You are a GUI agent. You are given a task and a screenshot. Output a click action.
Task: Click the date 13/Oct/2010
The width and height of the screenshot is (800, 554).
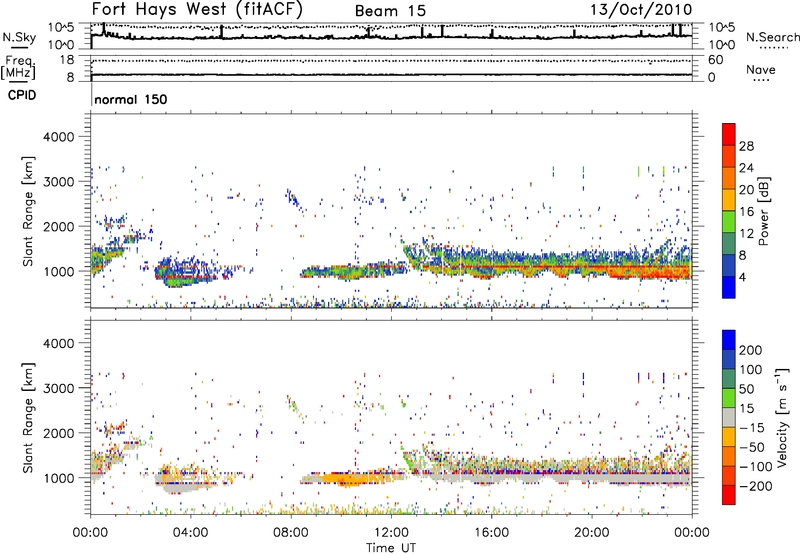(641, 9)
